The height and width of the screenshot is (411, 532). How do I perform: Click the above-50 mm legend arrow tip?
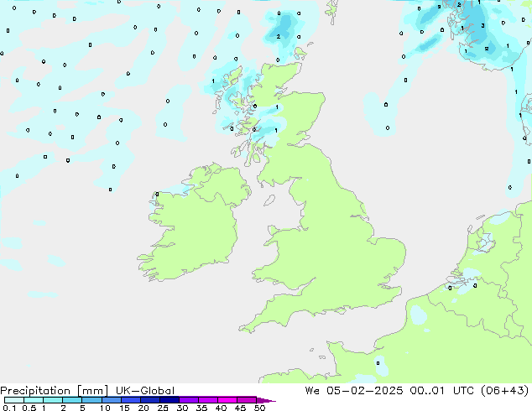pyautogui.click(x=266, y=400)
